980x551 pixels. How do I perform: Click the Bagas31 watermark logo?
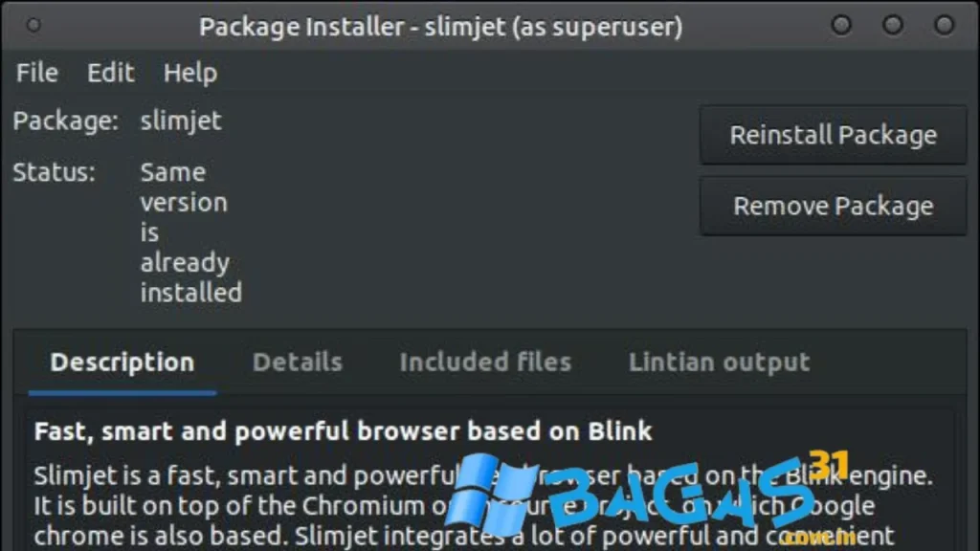[647, 497]
